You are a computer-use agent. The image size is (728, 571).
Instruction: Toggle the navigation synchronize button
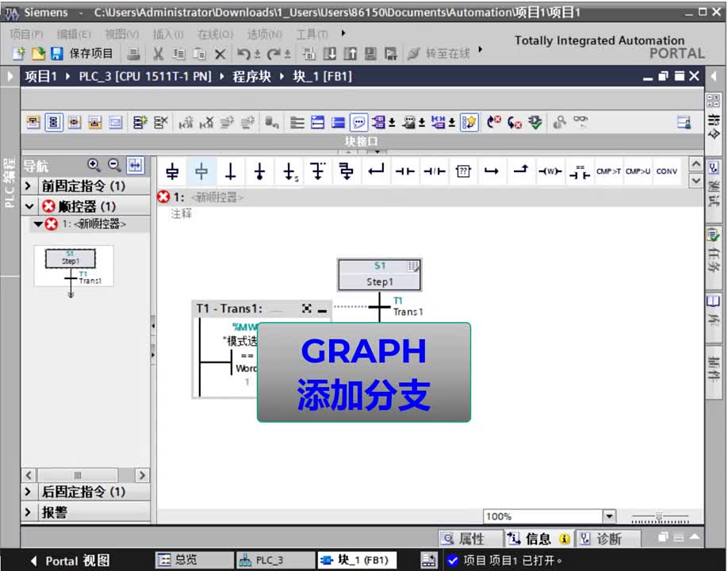(136, 165)
